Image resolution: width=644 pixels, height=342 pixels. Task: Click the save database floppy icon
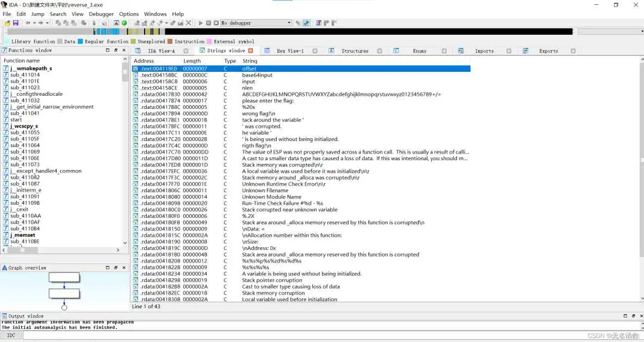[15, 23]
